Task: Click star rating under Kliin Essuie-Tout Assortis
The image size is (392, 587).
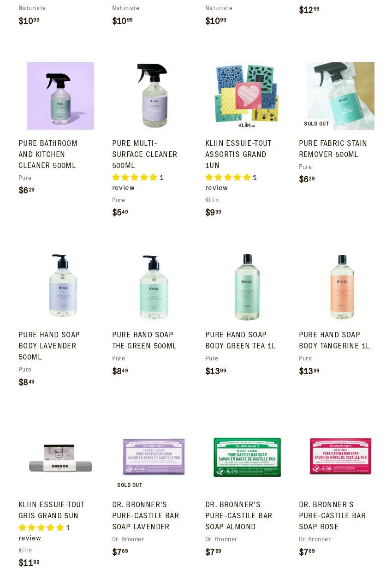Action: coord(228,178)
